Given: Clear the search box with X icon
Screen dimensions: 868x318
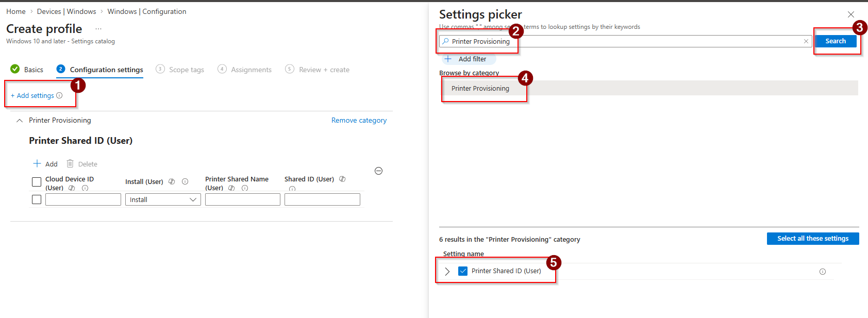Looking at the screenshot, I should click(806, 41).
